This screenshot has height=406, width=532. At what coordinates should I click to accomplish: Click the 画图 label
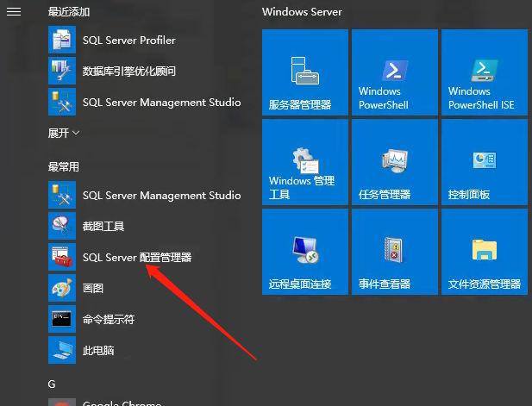(x=93, y=288)
